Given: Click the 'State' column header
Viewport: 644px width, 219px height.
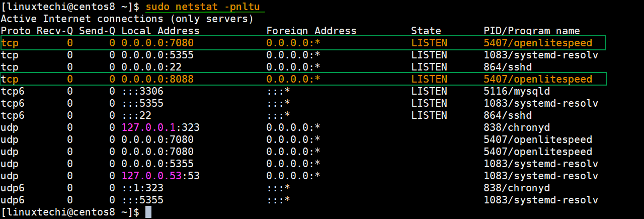Looking at the screenshot, I should pos(426,31).
